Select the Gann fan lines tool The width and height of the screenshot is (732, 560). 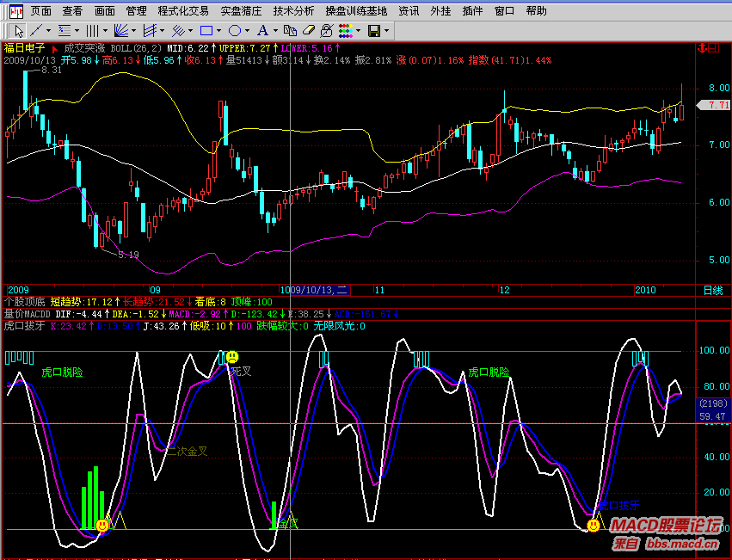(121, 31)
